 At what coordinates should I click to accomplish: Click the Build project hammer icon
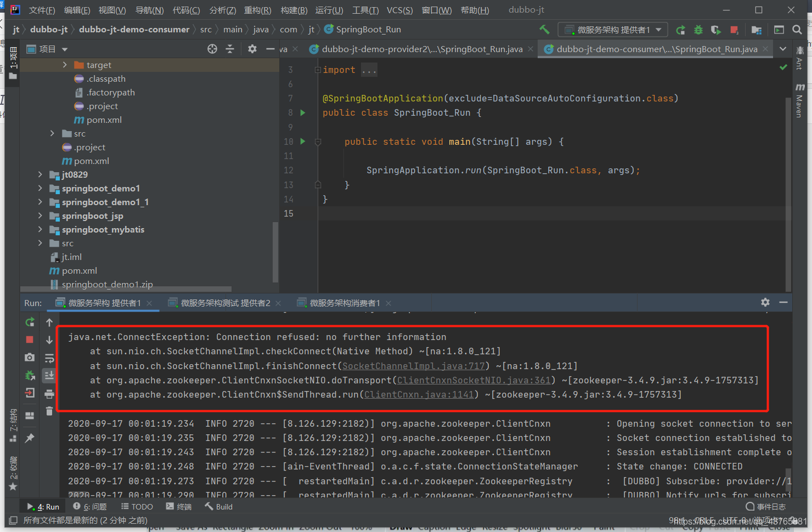(544, 30)
